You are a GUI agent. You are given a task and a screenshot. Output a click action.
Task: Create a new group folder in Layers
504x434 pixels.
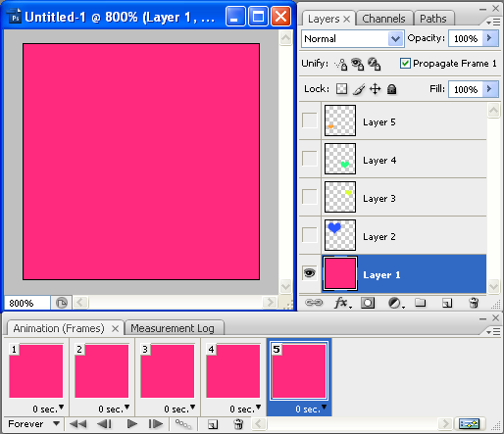pyautogui.click(x=421, y=303)
